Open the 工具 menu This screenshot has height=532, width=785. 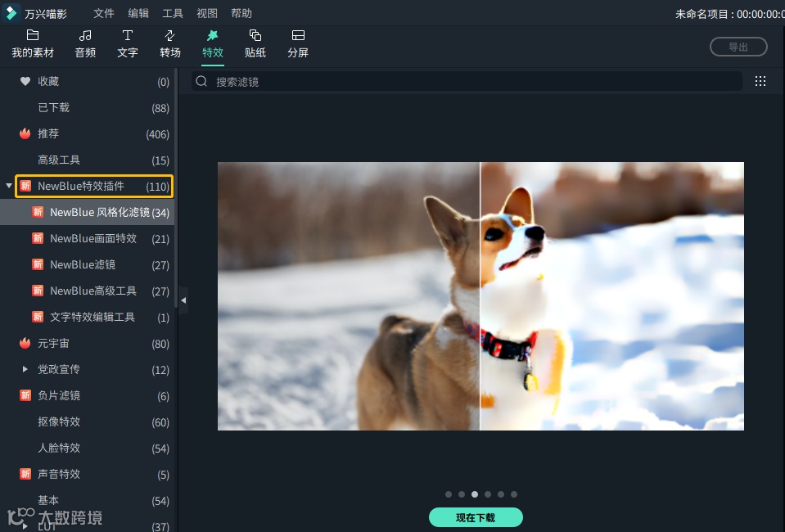(173, 14)
